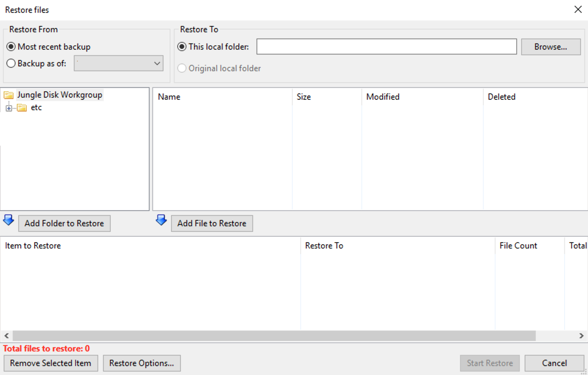The width and height of the screenshot is (588, 375).
Task: Sort file list by Name column
Action: pos(223,97)
